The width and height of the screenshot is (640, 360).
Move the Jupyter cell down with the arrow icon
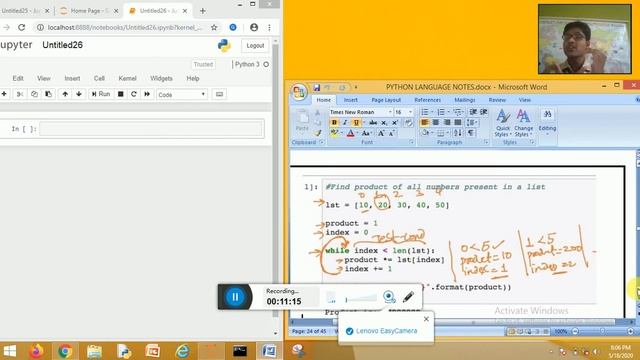pyautogui.click(x=79, y=94)
